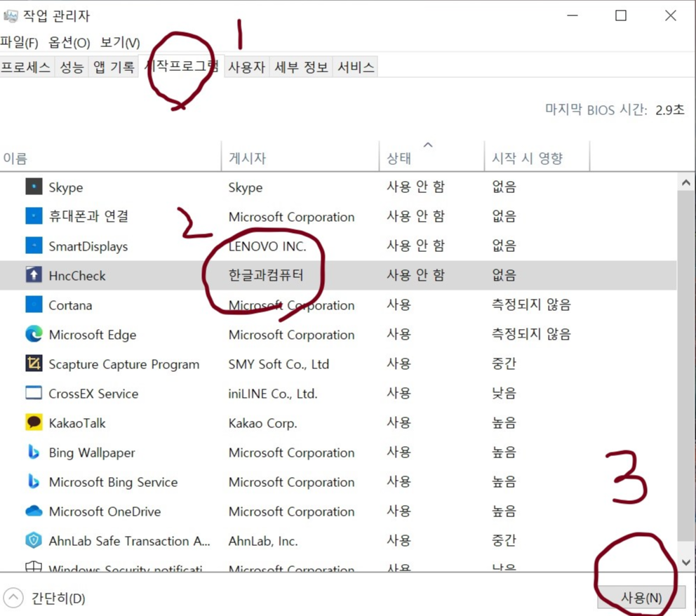Click the KakaoTalk icon
The height and width of the screenshot is (616, 696).
(34, 422)
